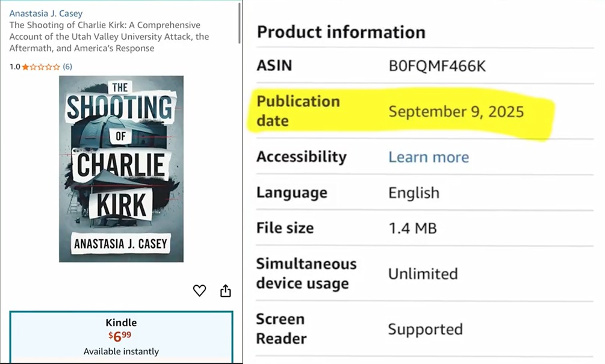Image resolution: width=605 pixels, height=364 pixels.
Task: Click the 1.4 MB file size value
Action: coord(412,229)
